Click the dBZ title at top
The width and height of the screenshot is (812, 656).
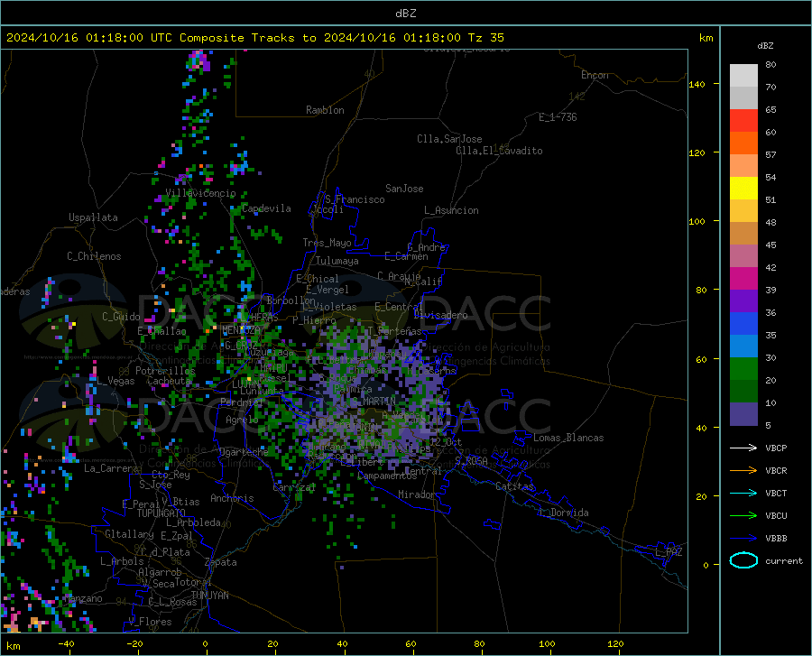[x=405, y=13]
